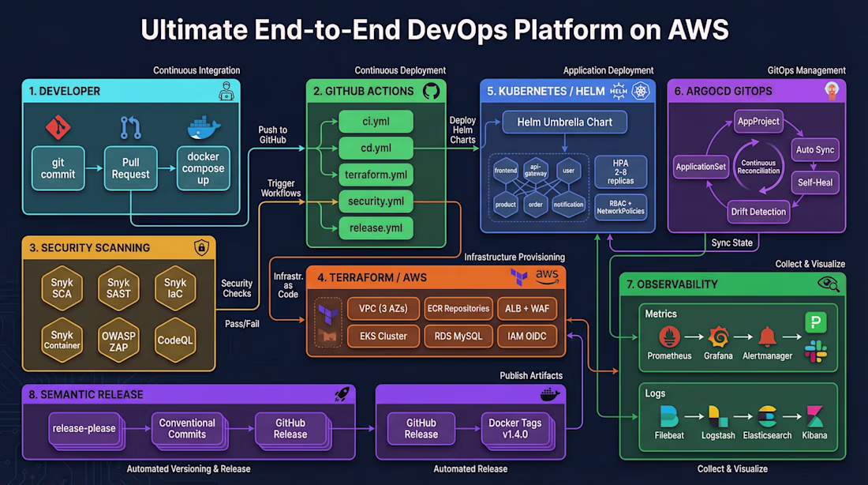Click the eye icon in Observability header
Image resolution: width=868 pixels, height=485 pixels.
828,284
